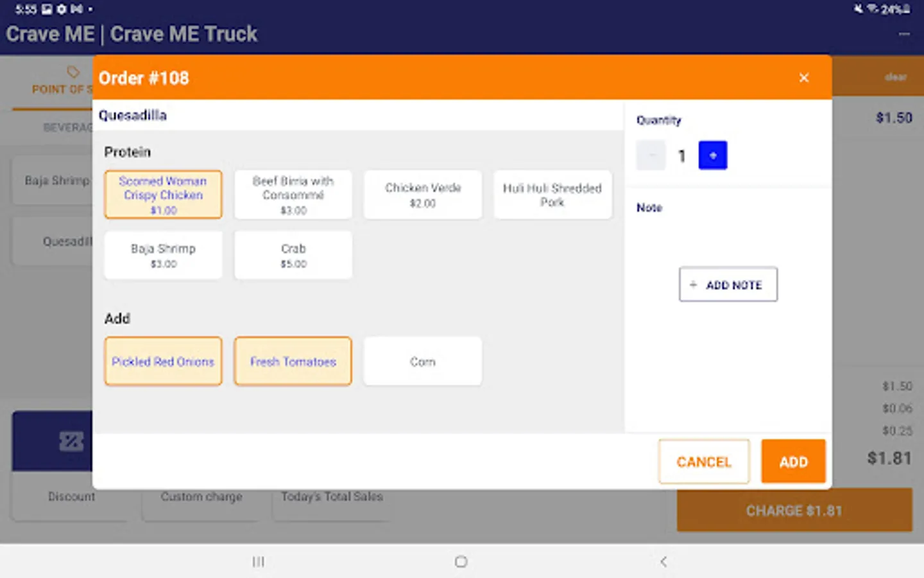Increase quantity with the plus button
Viewport: 924px width, 578px height.
click(x=713, y=155)
